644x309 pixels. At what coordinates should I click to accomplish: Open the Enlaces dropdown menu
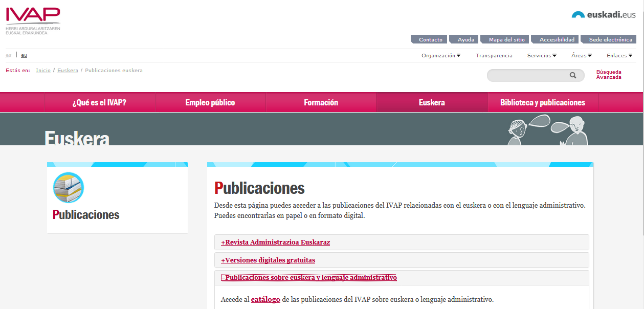[x=619, y=56]
